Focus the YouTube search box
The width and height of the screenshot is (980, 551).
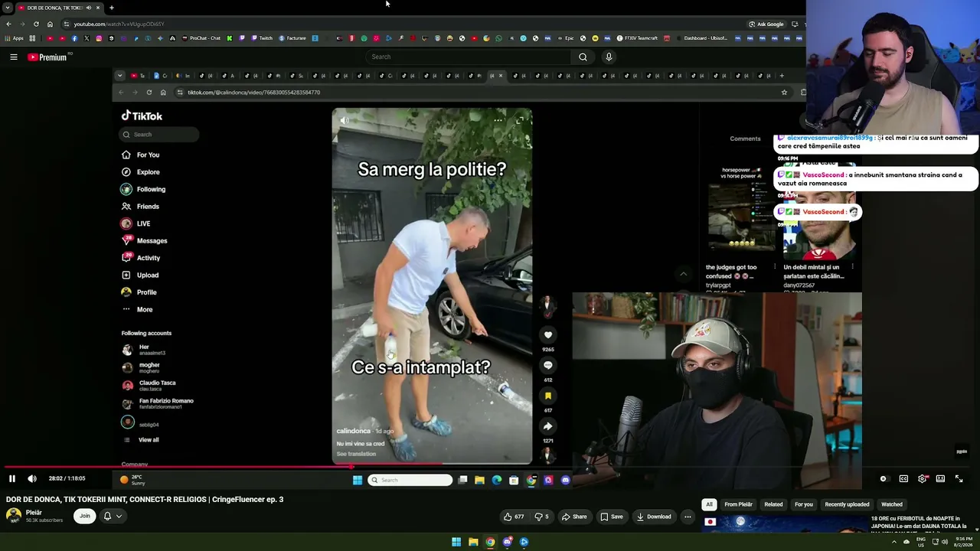(469, 57)
